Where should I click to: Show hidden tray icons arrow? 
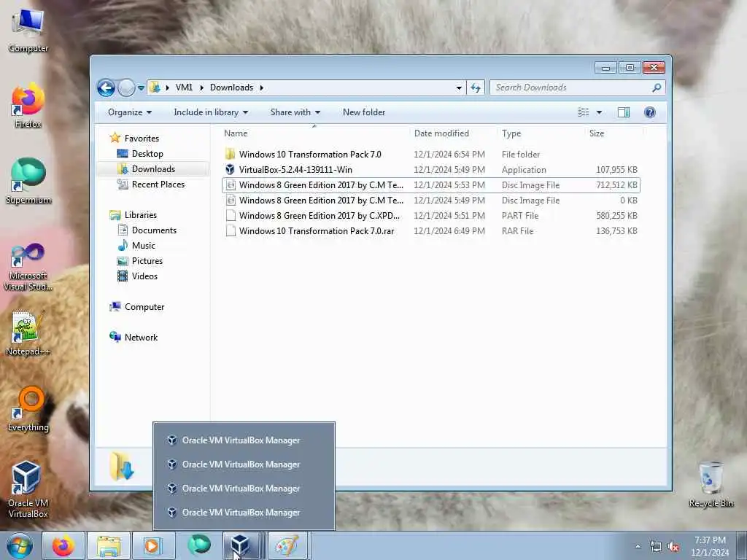tap(638, 547)
